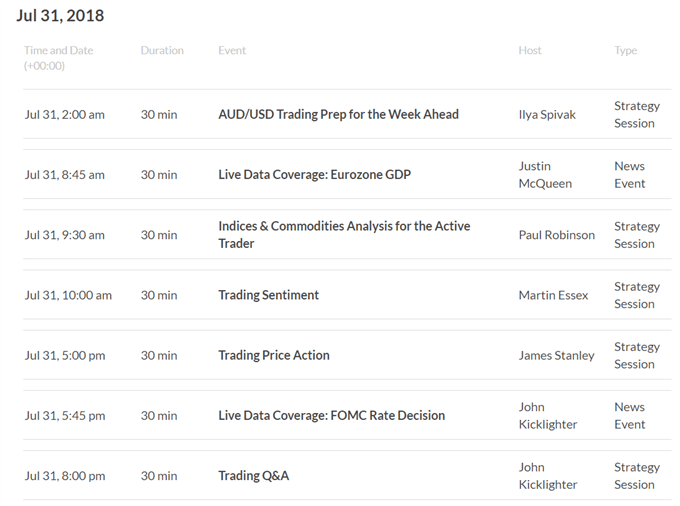
Task: Open the Trading Q&A session
Action: 253,476
